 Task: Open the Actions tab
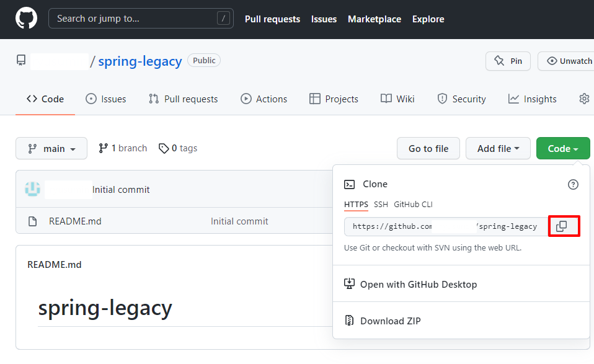(x=264, y=99)
